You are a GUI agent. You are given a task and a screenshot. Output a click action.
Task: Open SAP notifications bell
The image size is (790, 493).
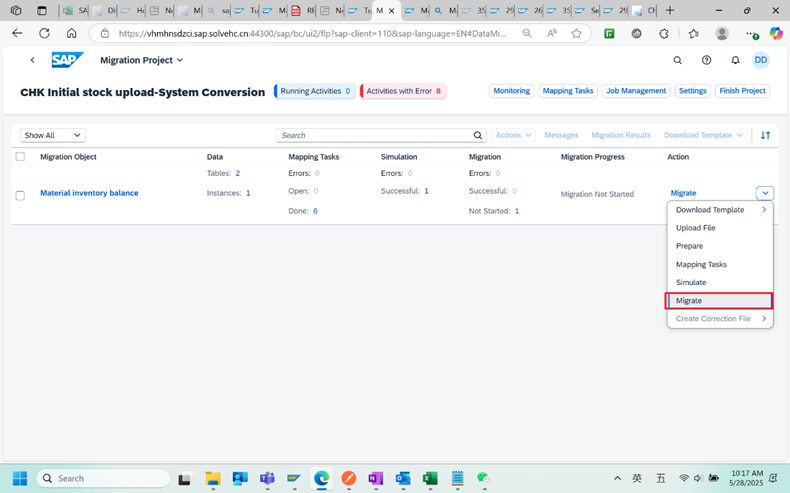[735, 60]
